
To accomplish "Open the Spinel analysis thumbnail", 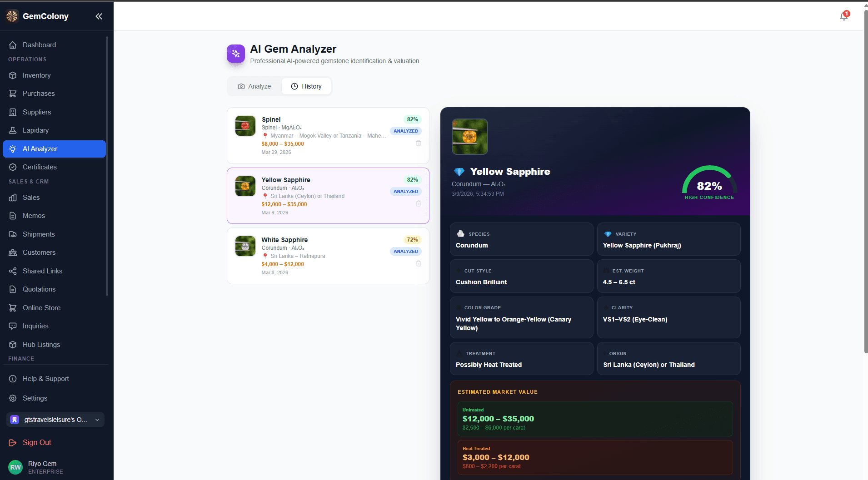I will pos(245,126).
